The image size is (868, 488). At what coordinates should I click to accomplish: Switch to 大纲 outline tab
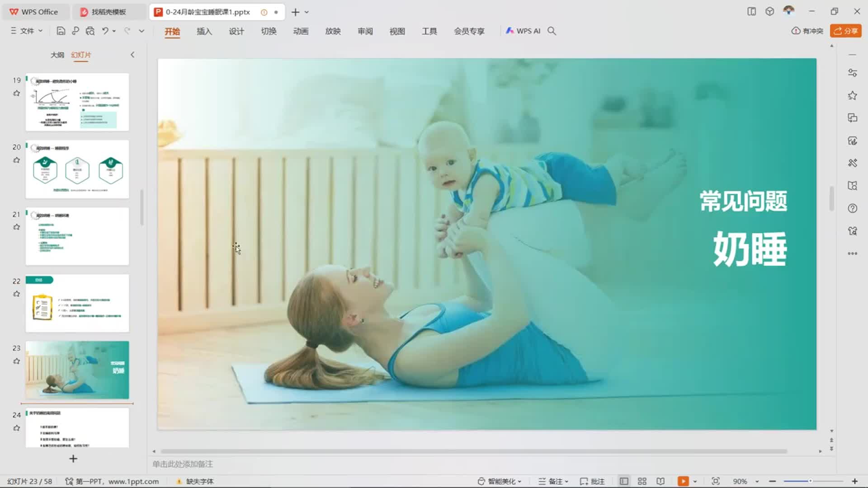pos(57,55)
